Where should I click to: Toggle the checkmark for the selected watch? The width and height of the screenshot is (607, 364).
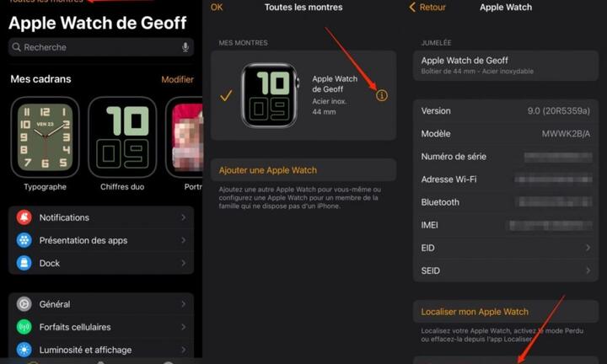click(x=226, y=95)
